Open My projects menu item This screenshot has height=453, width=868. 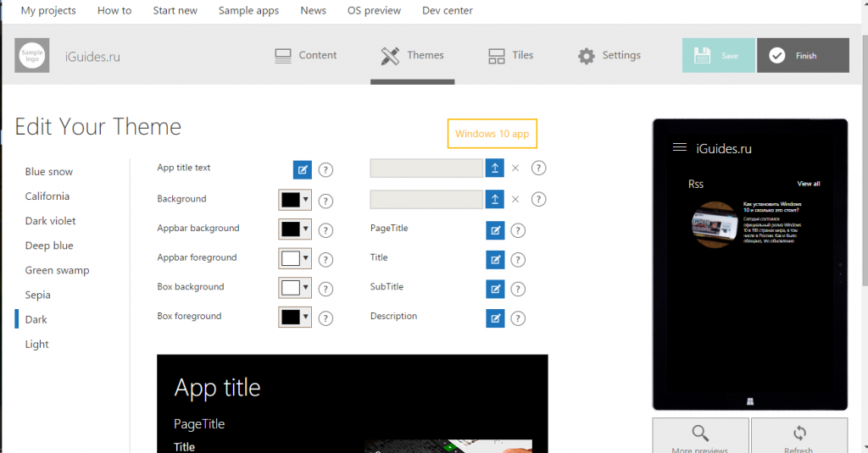coord(48,10)
